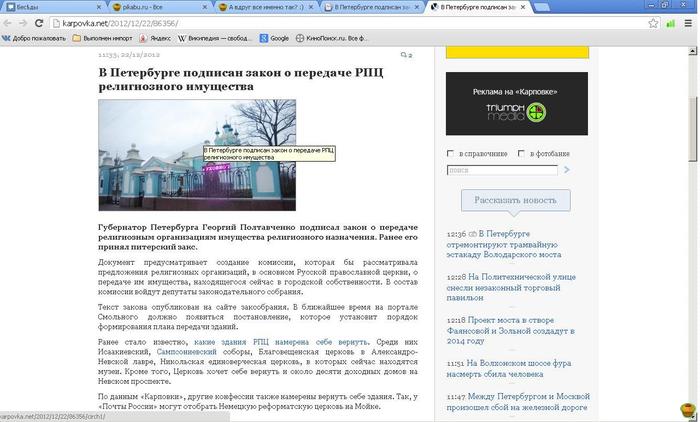Open the КиноПоиск.ru bookmark
This screenshot has width=700, height=422.
tap(332, 38)
